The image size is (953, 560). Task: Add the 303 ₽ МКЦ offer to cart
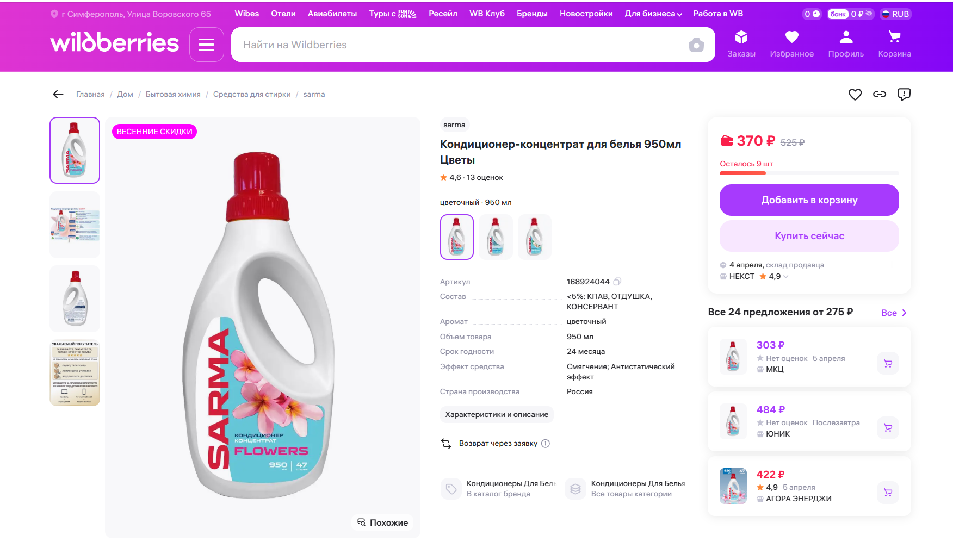click(x=888, y=363)
